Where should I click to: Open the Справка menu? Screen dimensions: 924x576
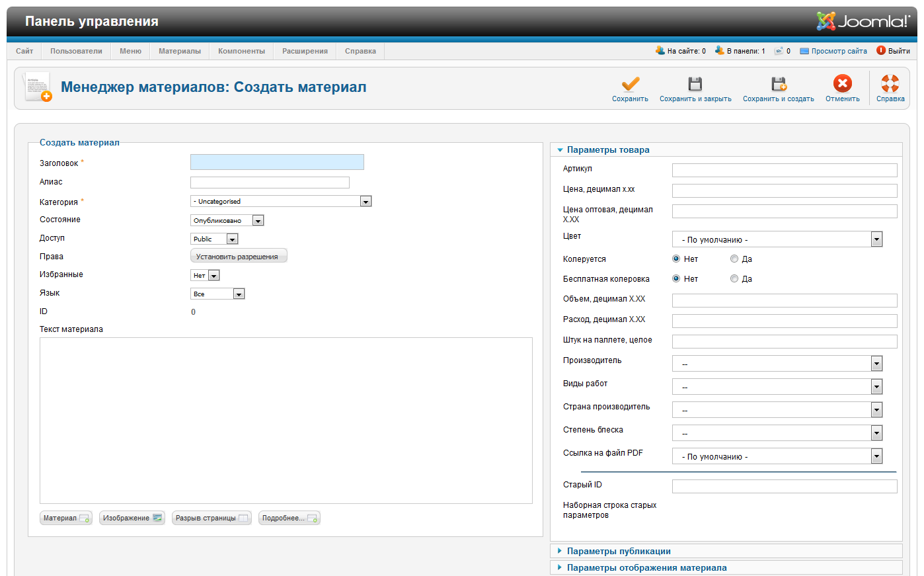tap(360, 51)
